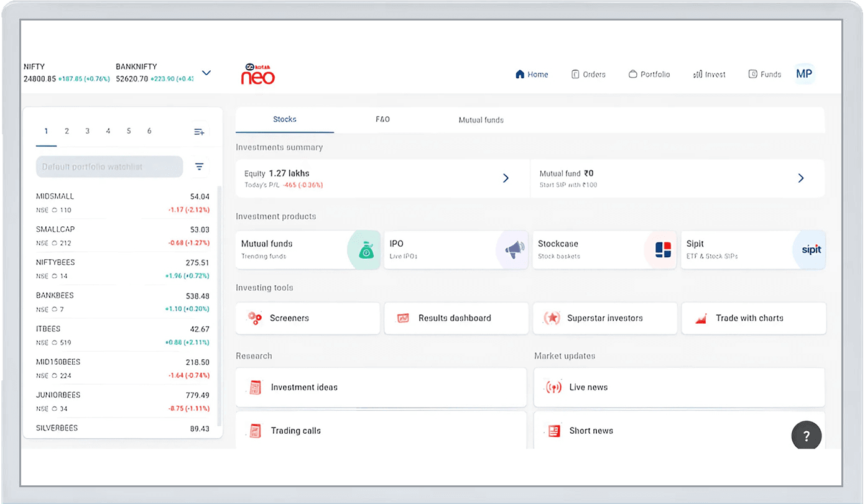
Task: Expand the index ticker dropdown chevron
Action: tap(206, 73)
